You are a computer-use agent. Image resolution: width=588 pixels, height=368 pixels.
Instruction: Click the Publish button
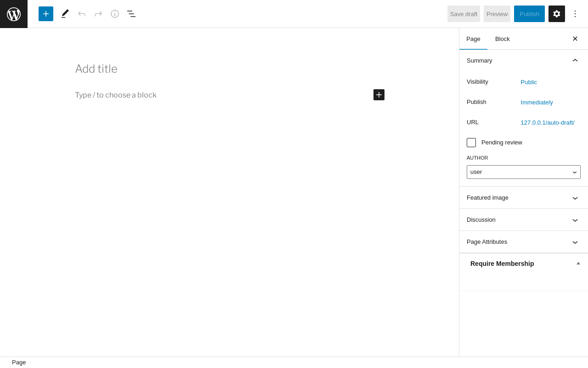coord(529,14)
